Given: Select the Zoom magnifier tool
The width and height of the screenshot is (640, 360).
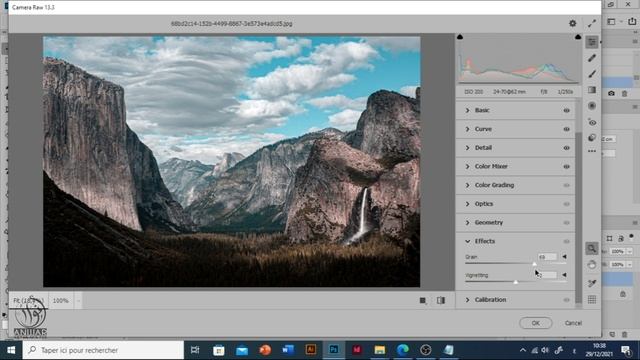Looking at the screenshot, I should [592, 248].
